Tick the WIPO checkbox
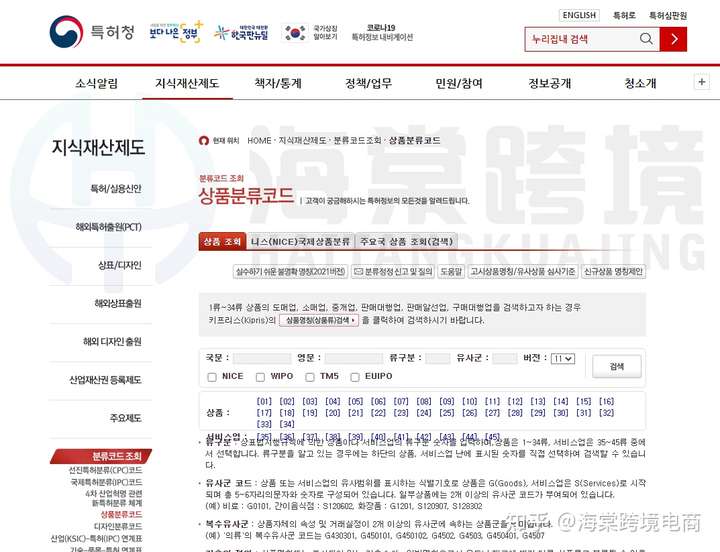This screenshot has height=552, width=720. pos(260,377)
